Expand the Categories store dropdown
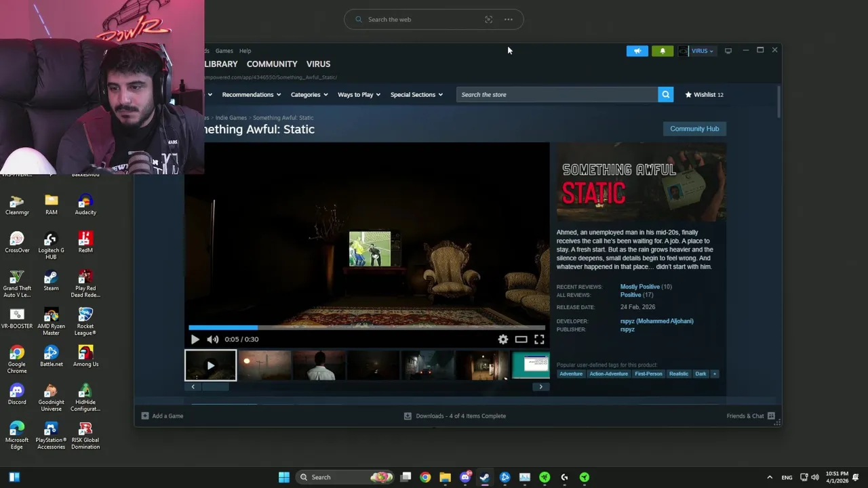Viewport: 868px width, 488px height. pyautogui.click(x=309, y=95)
